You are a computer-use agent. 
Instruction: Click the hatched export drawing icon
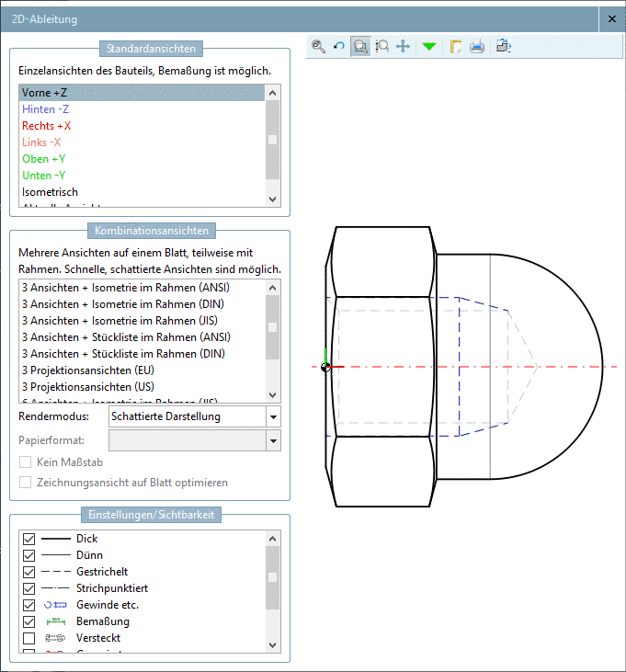[504, 46]
